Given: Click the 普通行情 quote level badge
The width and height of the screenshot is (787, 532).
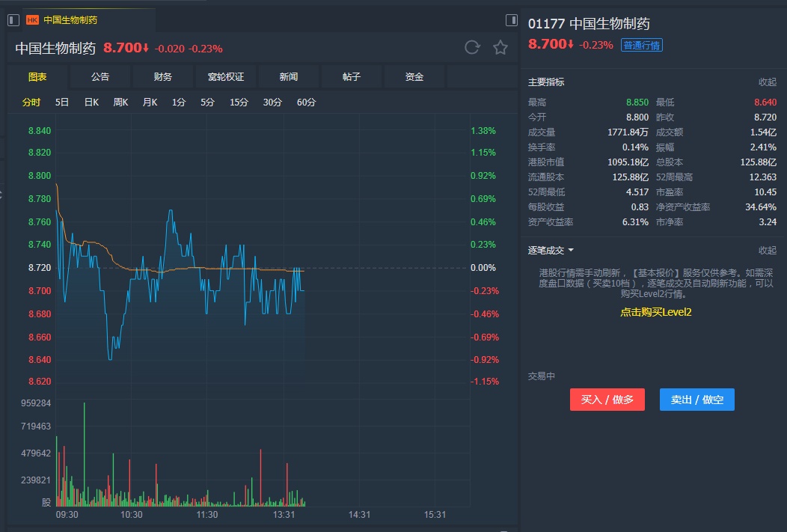Looking at the screenshot, I should click(x=641, y=45).
